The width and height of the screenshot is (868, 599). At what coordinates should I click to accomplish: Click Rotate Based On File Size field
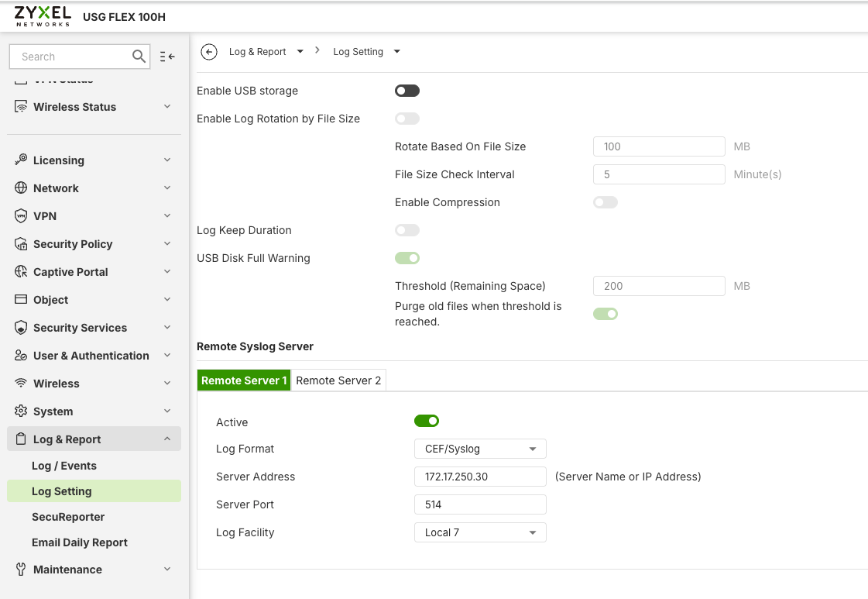point(659,146)
